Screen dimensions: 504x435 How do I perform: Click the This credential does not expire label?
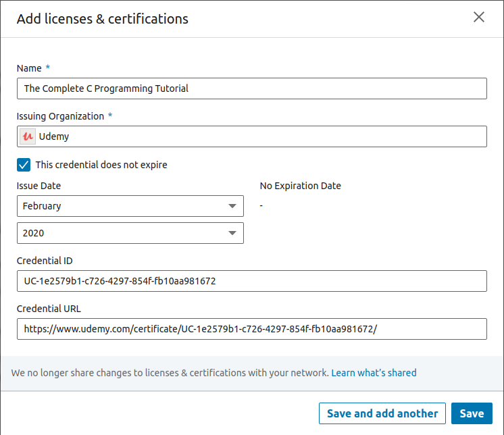click(101, 165)
